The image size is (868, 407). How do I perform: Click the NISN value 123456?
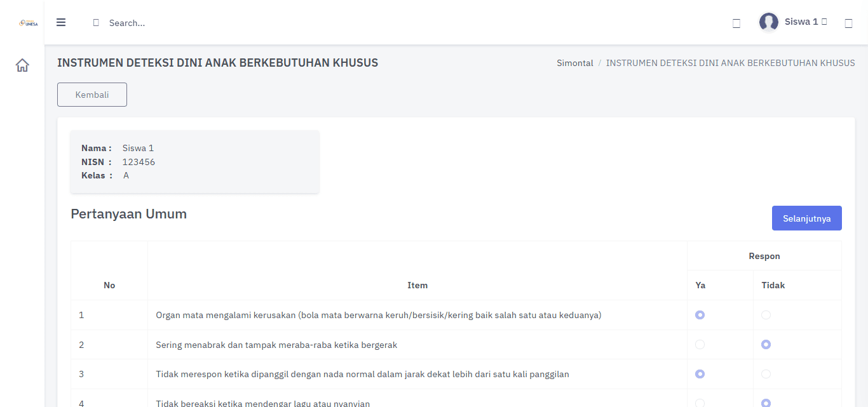tap(139, 162)
